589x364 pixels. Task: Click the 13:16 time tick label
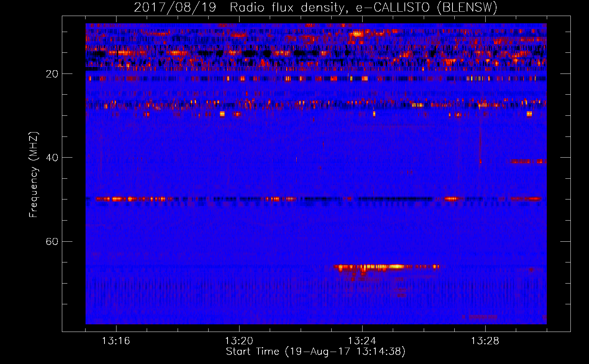point(116,341)
